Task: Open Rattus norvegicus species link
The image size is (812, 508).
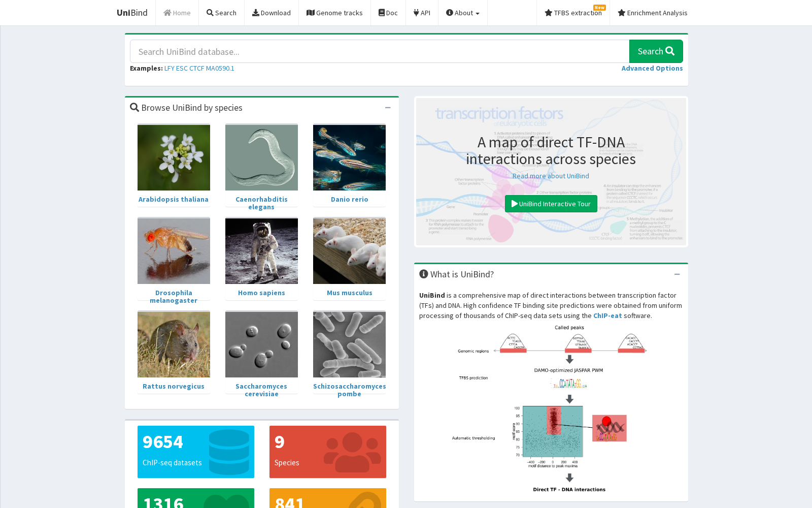Action: tap(174, 386)
